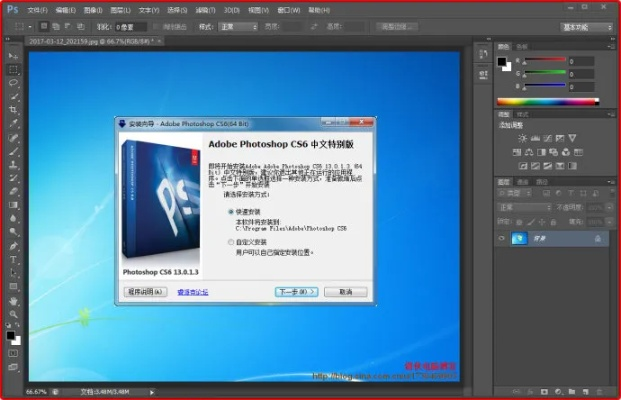
Task: Select the Zoom tool in toolbar
Action: point(13,314)
